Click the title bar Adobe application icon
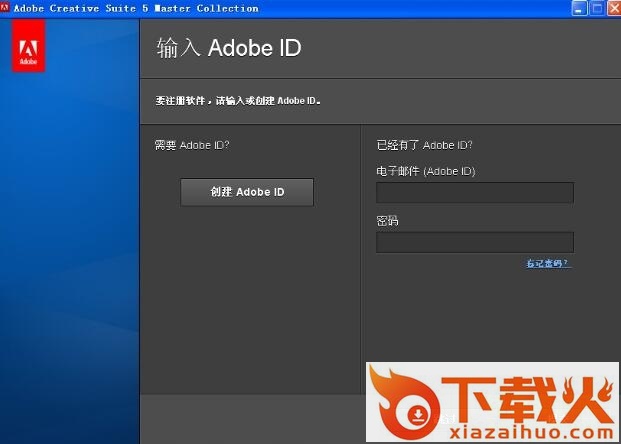Image resolution: width=621 pixels, height=444 pixels. [x=5, y=8]
